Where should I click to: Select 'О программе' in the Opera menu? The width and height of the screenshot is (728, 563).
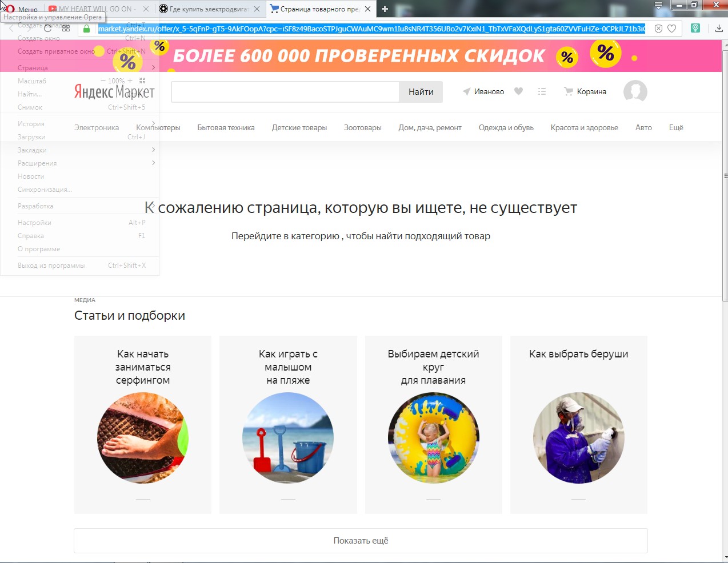coord(79,249)
